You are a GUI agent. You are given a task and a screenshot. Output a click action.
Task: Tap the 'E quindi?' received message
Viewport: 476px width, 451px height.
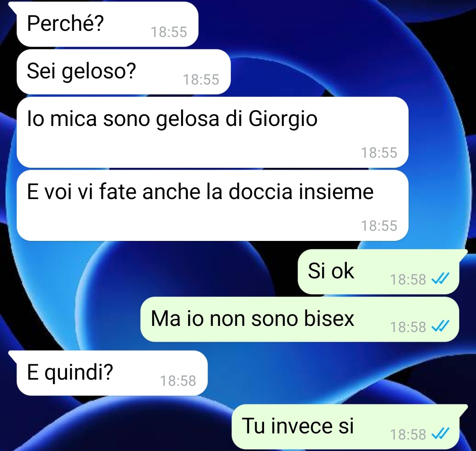point(112,373)
